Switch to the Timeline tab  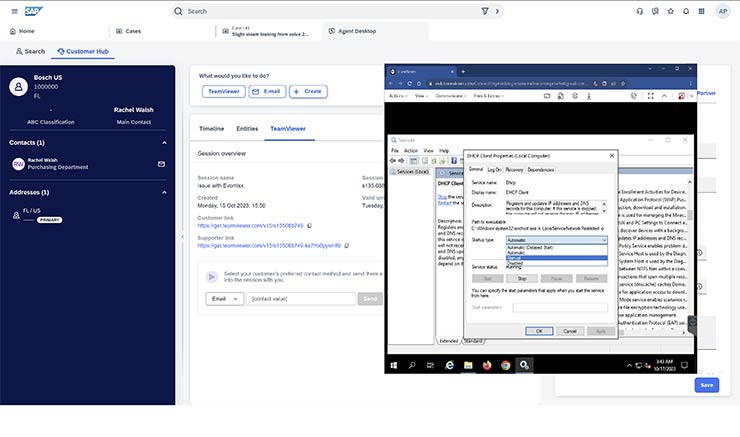tap(211, 129)
